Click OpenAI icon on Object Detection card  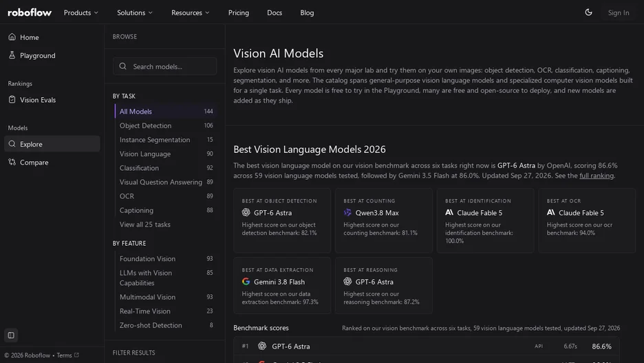246,213
